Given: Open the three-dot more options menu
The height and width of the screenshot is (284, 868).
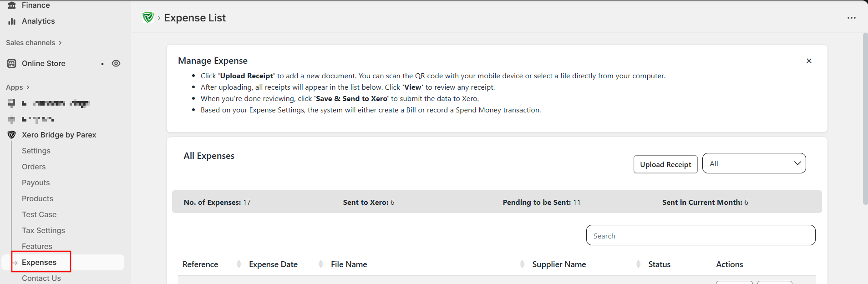Looking at the screenshot, I should coord(851,18).
